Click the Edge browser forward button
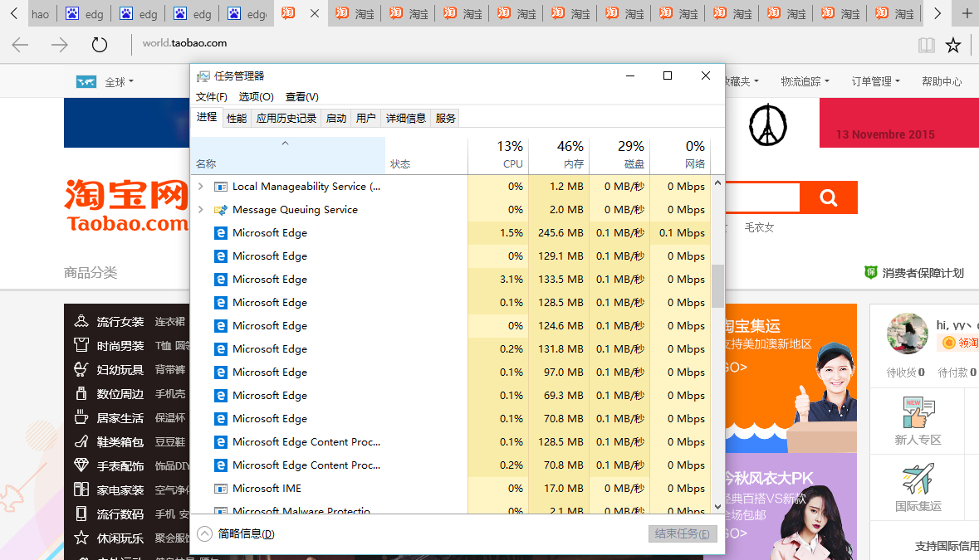This screenshot has width=979, height=560. [59, 44]
